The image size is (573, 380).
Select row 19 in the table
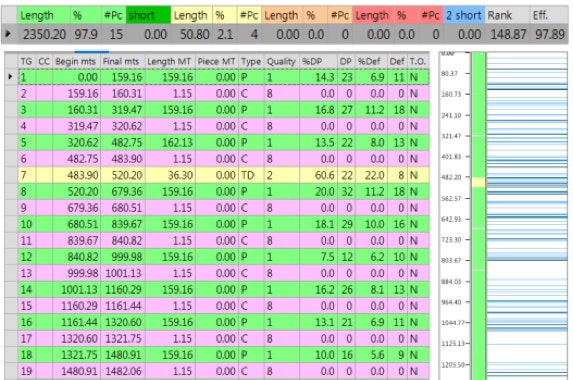pos(223,371)
